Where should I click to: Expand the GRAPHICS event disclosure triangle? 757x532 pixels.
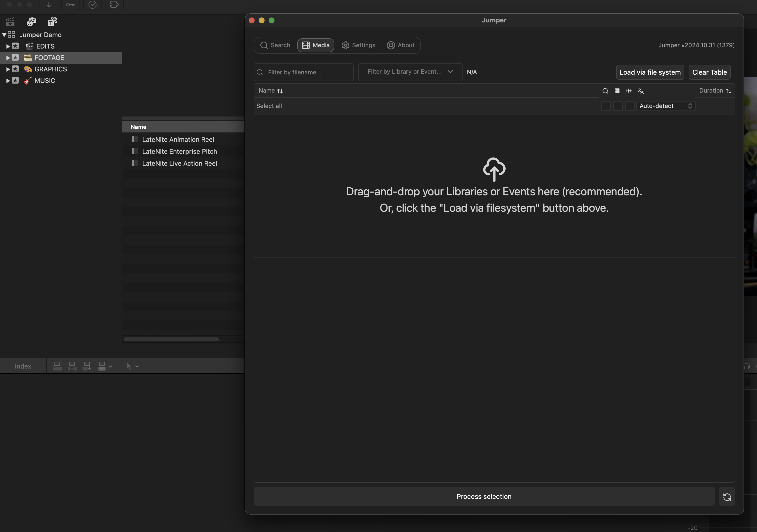[x=8, y=69]
